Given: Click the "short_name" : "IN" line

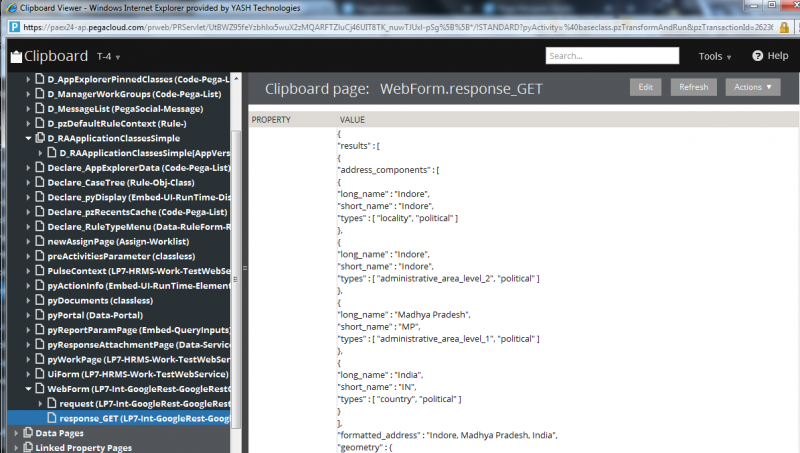Looking at the screenshot, I should [x=377, y=387].
